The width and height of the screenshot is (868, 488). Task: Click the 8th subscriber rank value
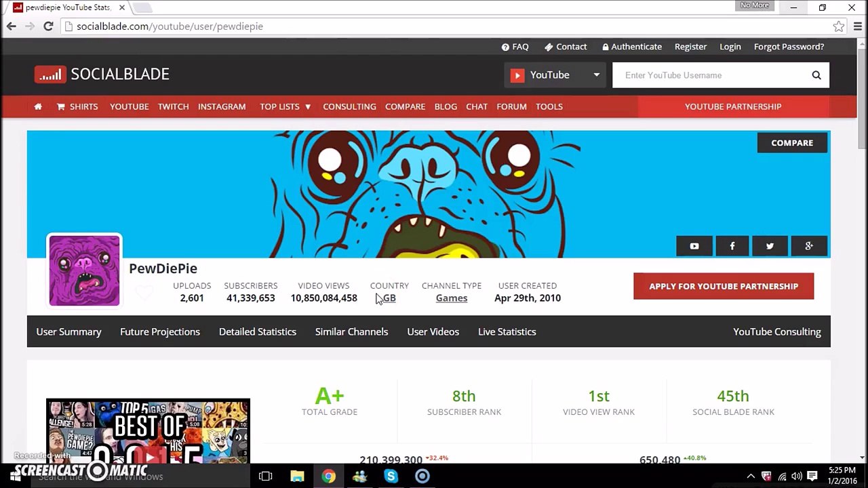464,396
